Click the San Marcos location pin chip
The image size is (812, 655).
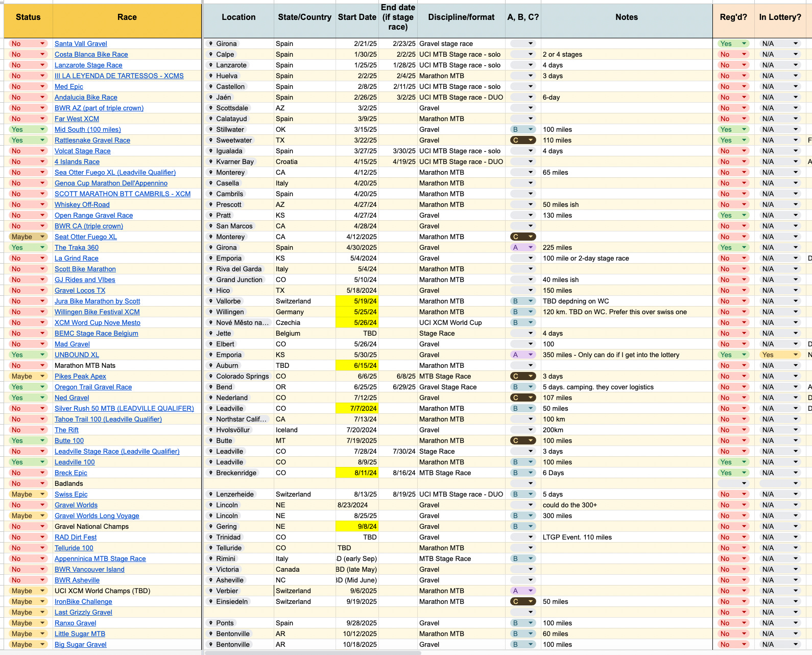pyautogui.click(x=230, y=226)
